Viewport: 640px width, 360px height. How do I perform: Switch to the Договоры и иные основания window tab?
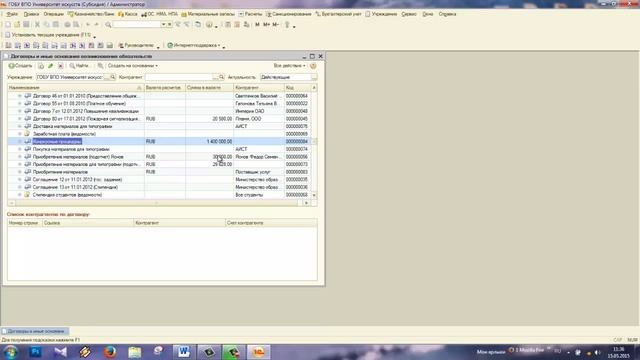35,331
